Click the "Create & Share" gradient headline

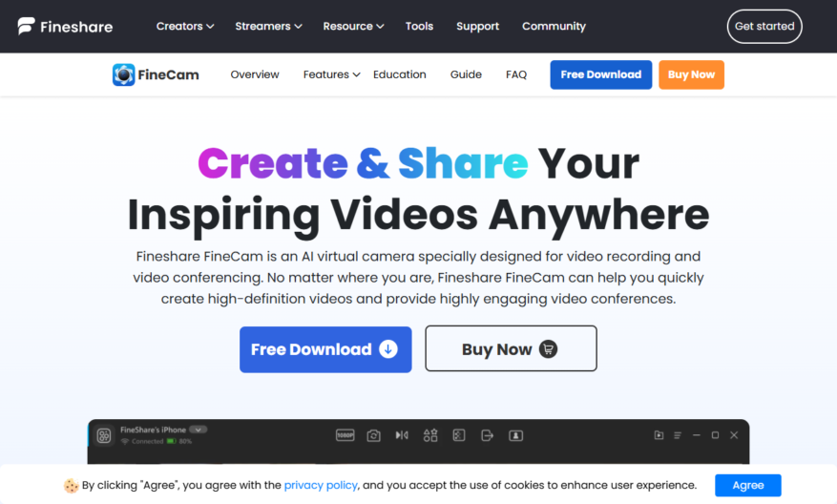[363, 163]
